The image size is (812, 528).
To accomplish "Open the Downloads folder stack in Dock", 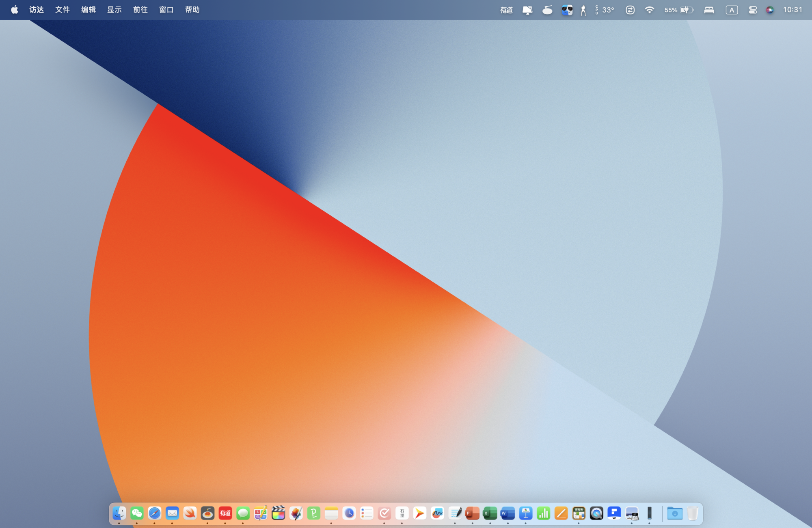I will pyautogui.click(x=675, y=513).
